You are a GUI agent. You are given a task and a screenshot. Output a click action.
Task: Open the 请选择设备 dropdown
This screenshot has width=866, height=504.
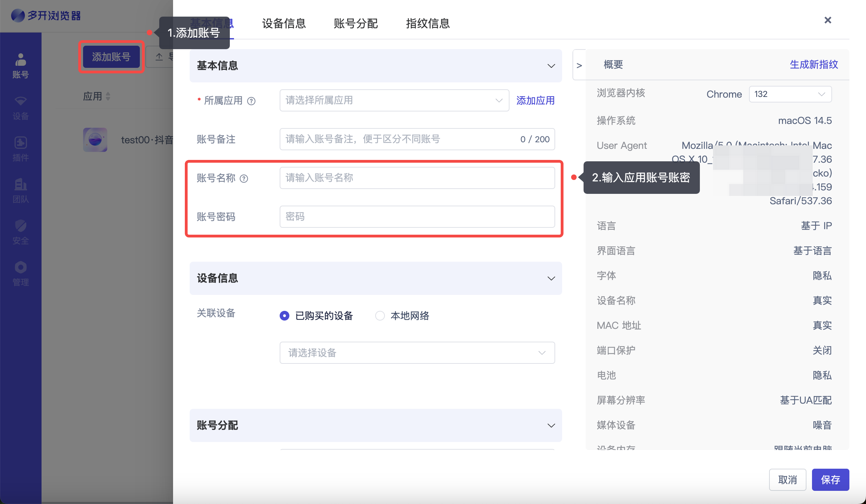(417, 353)
